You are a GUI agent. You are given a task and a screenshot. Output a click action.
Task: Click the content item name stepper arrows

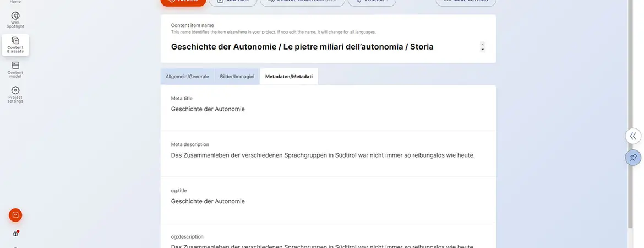(483, 47)
